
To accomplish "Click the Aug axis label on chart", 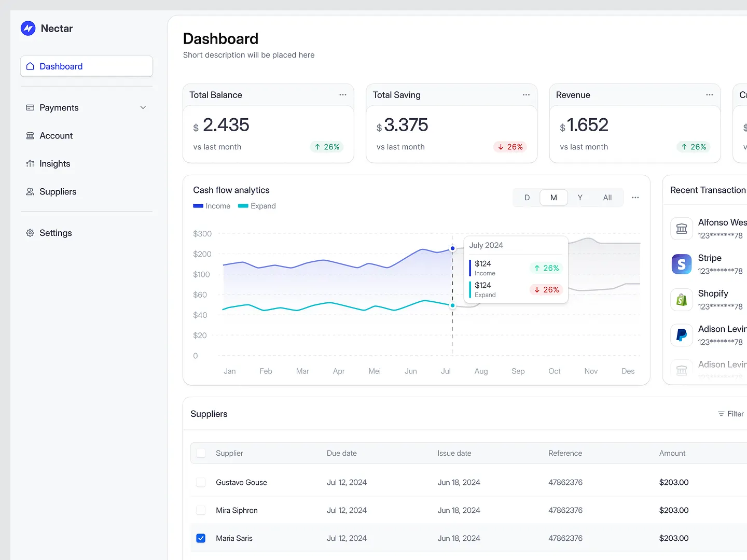I will click(481, 371).
